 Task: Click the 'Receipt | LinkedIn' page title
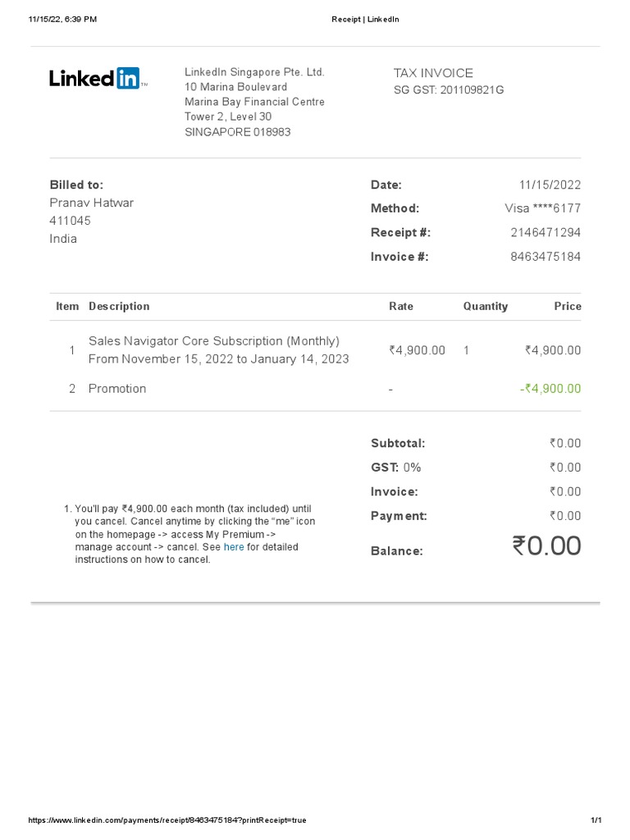tap(365, 20)
